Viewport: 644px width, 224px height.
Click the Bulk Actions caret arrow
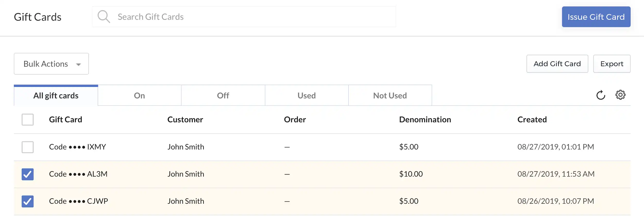(x=79, y=65)
